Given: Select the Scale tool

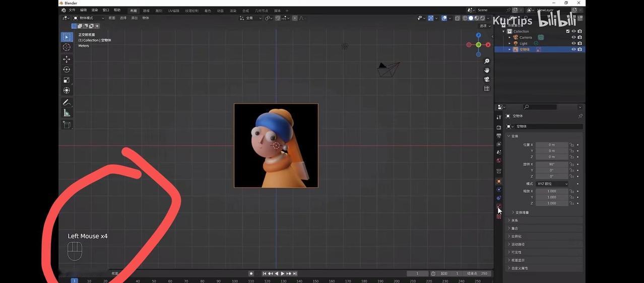Looking at the screenshot, I should [x=67, y=80].
